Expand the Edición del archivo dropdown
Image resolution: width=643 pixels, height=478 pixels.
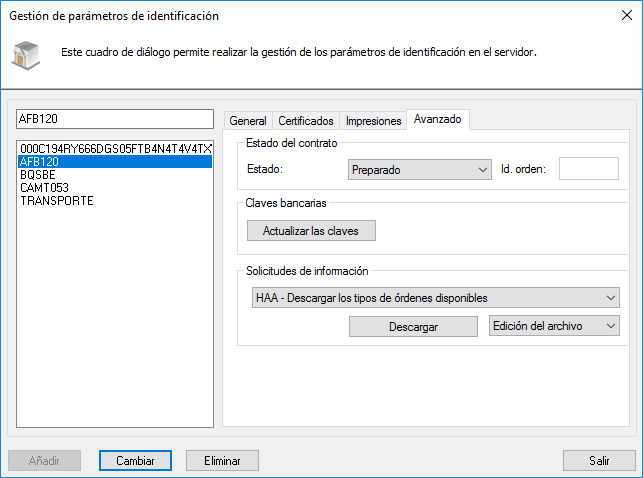(x=554, y=326)
